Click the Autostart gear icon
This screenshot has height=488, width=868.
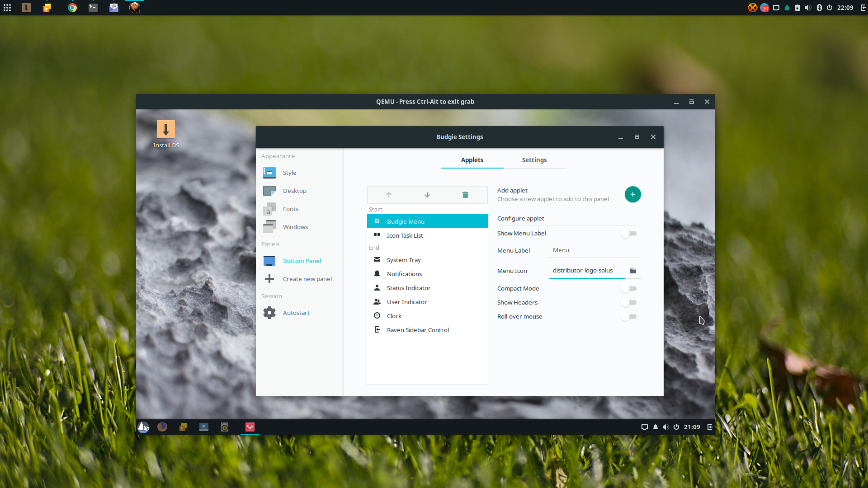coord(269,313)
